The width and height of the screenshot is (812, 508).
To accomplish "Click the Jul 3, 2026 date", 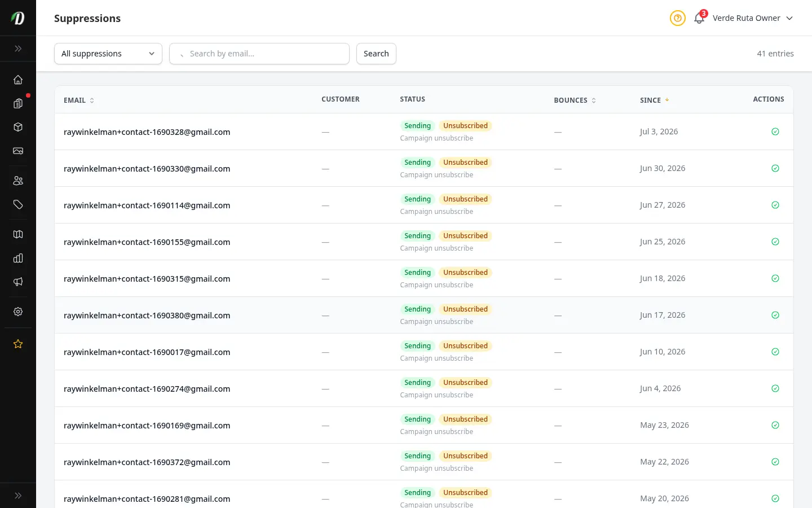I will [659, 132].
